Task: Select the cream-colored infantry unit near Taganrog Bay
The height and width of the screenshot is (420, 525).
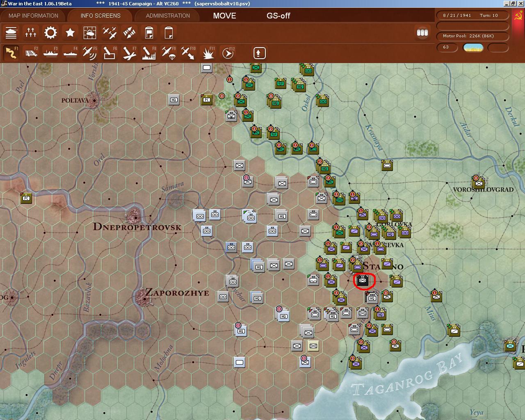Action: point(313,346)
